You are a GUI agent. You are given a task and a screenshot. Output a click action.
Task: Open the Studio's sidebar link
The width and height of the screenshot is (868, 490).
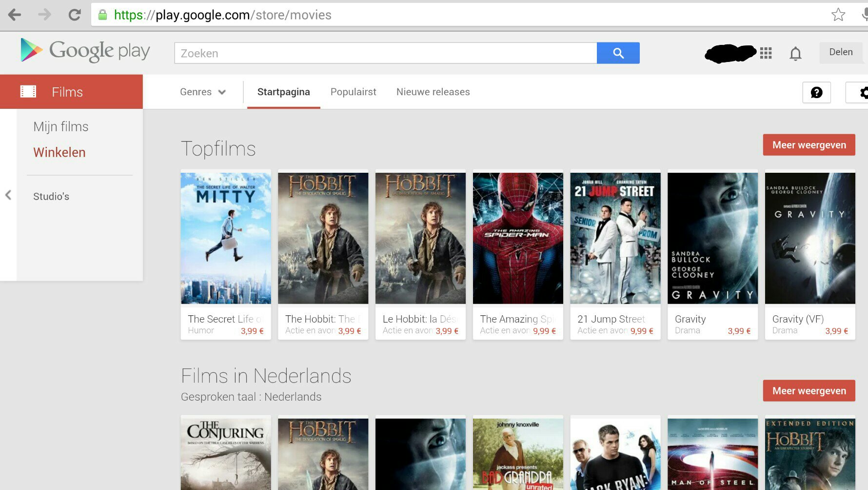pos(51,197)
